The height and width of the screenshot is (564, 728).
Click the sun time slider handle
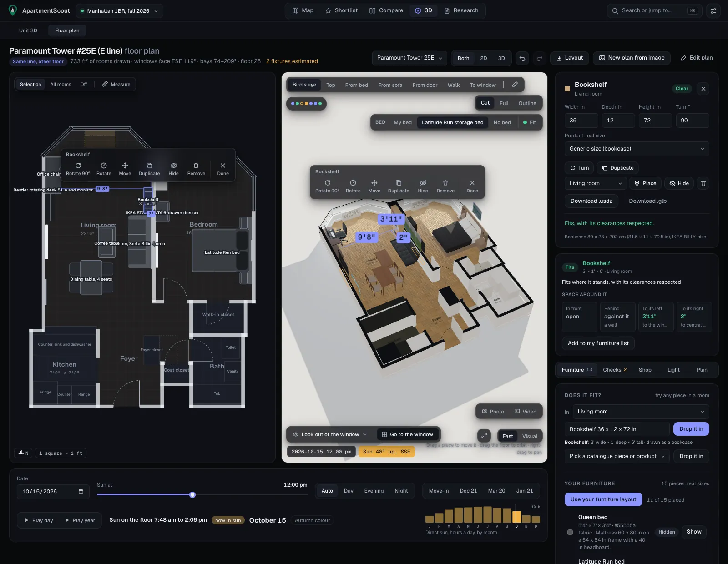192,495
